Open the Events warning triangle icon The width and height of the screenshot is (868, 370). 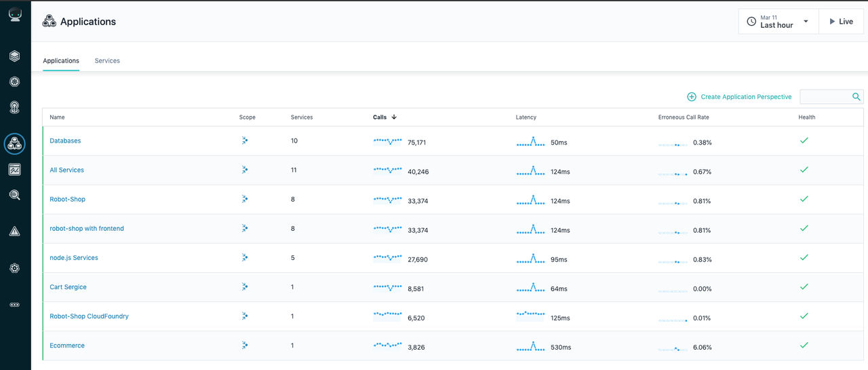(15, 232)
